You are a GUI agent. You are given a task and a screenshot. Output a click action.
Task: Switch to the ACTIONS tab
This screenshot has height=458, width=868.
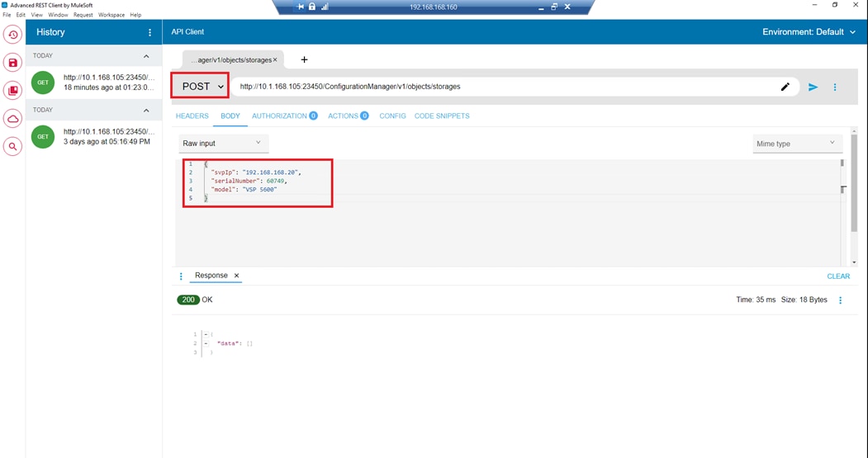click(x=349, y=116)
